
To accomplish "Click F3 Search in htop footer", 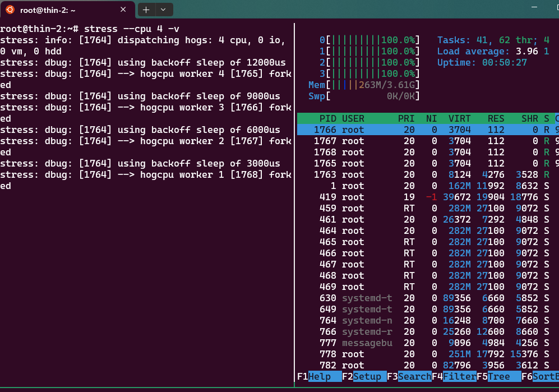I will [409, 376].
